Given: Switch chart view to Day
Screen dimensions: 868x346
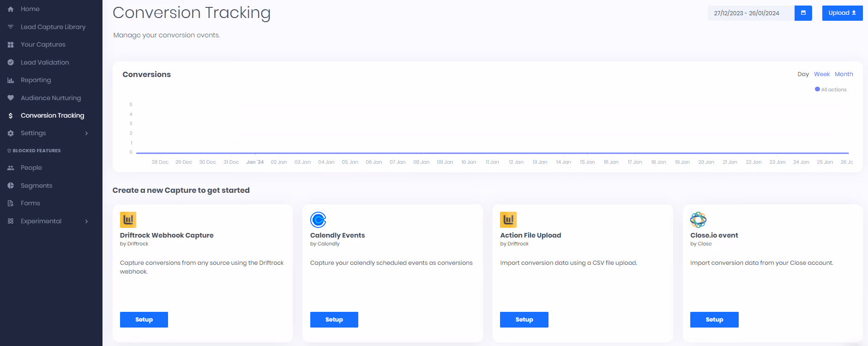Looking at the screenshot, I should pyautogui.click(x=803, y=74).
